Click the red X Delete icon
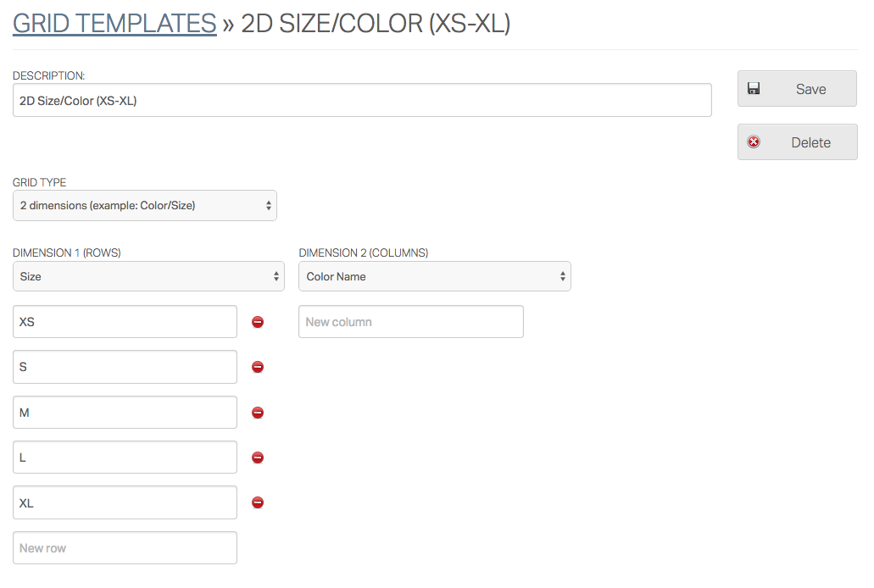Screen dimensions: 874x588 tap(754, 141)
